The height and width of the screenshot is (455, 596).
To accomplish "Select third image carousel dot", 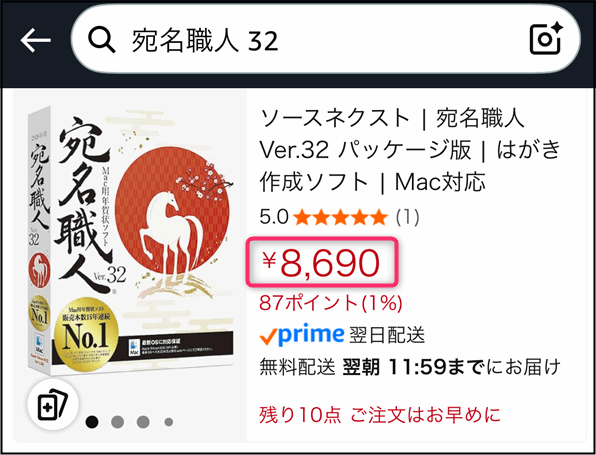I will pos(143,422).
